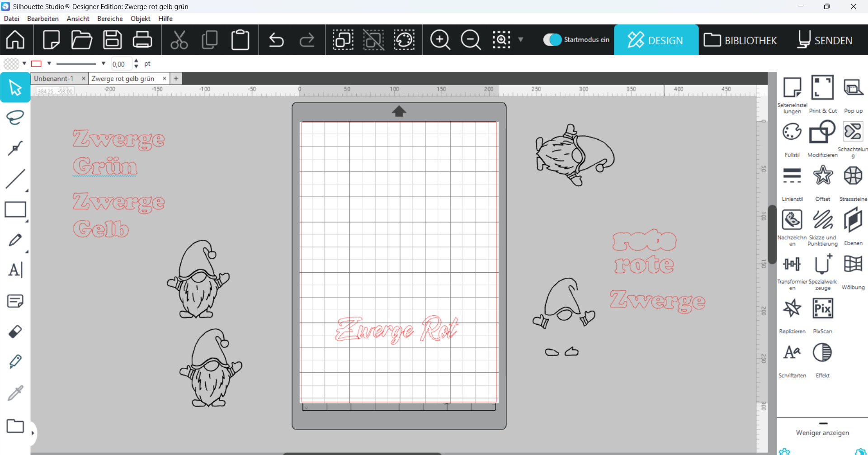This screenshot has width=868, height=455.
Task: Open the BIBLIOTHEK library view
Action: 741,40
